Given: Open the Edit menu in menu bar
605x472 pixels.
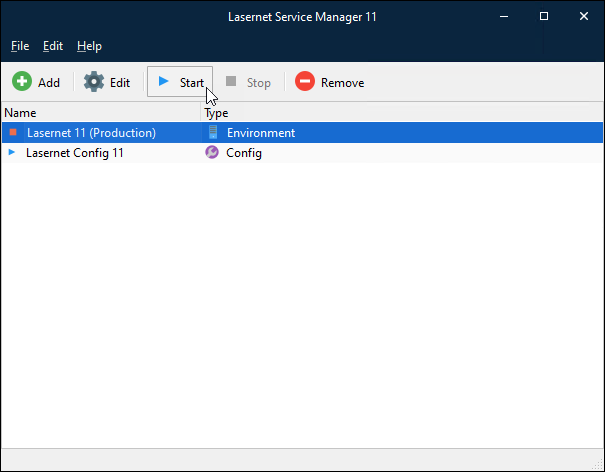Looking at the screenshot, I should pos(53,46).
